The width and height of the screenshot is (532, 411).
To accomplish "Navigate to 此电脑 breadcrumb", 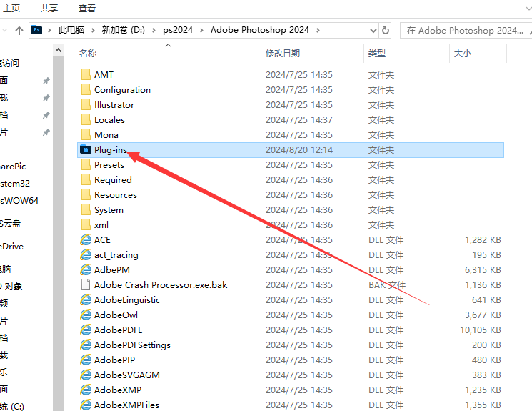I will (x=71, y=30).
